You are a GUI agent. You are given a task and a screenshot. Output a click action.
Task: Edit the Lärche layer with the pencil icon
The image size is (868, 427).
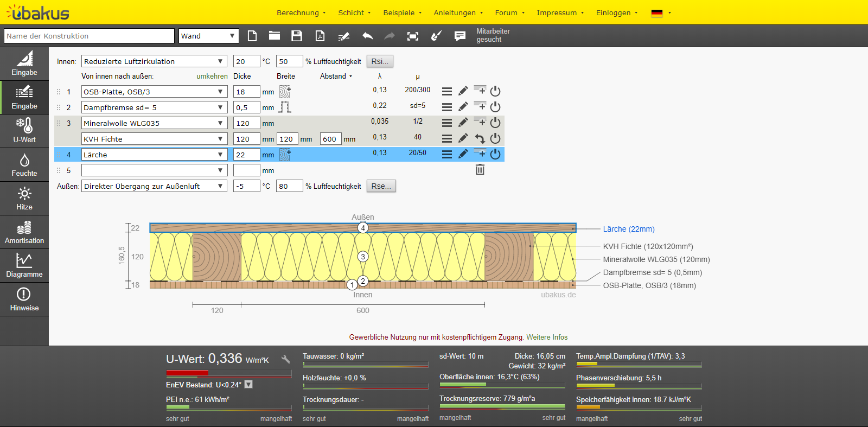463,154
